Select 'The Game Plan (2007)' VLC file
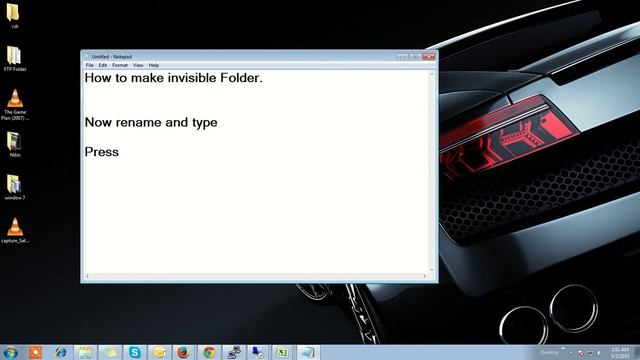The image size is (640, 360). pyautogui.click(x=15, y=104)
